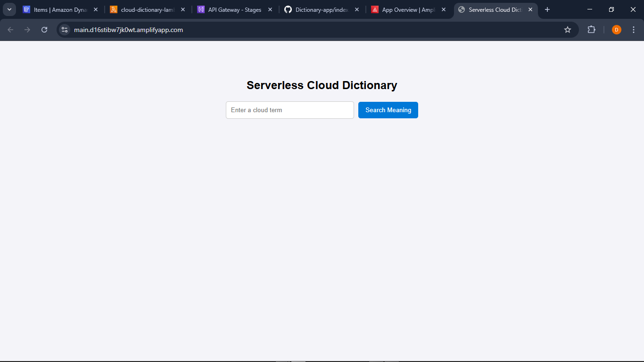This screenshot has height=362, width=644.
Task: Click the site information icon in the address bar
Action: click(64, 29)
